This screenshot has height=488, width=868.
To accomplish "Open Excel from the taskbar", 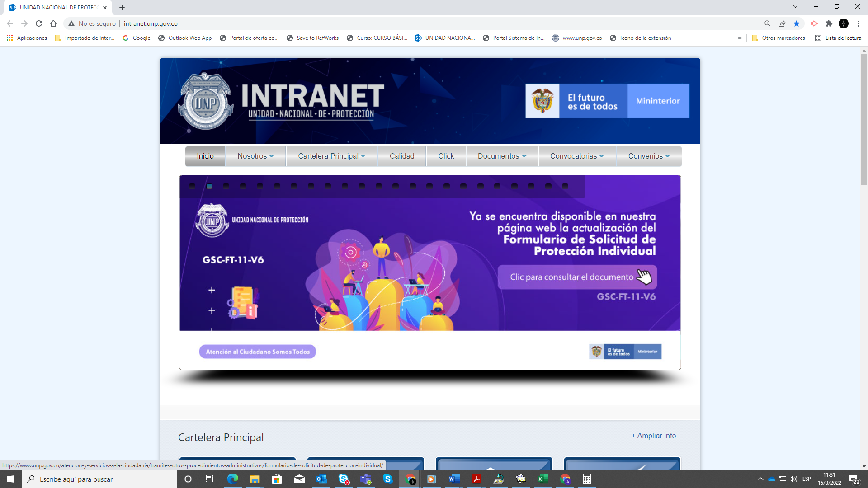I will pyautogui.click(x=543, y=479).
